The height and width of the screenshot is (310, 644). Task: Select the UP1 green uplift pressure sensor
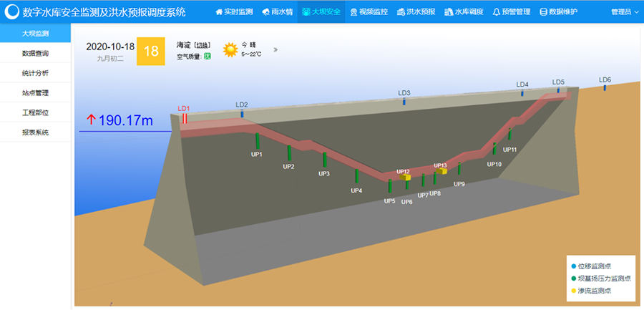point(257,140)
